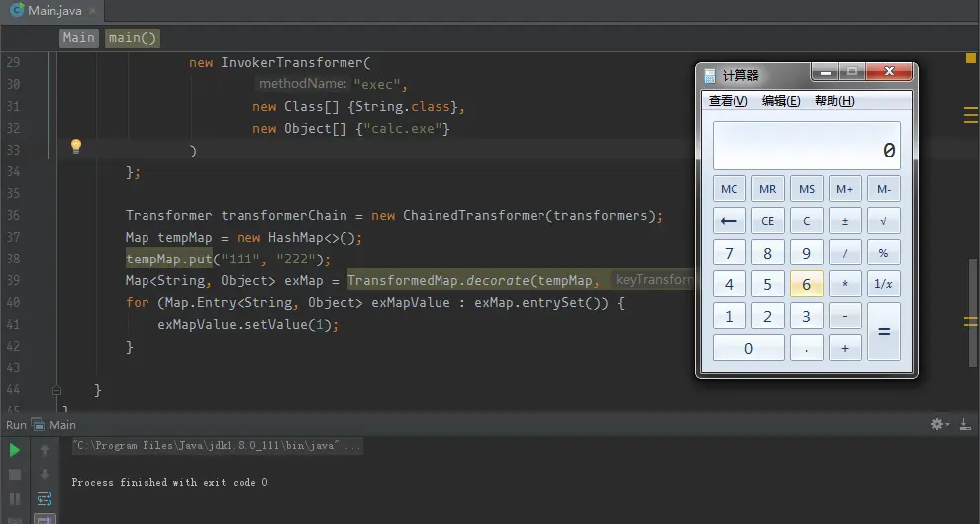The image size is (980, 524).
Task: Open the Run panel settings gear
Action: (x=939, y=425)
